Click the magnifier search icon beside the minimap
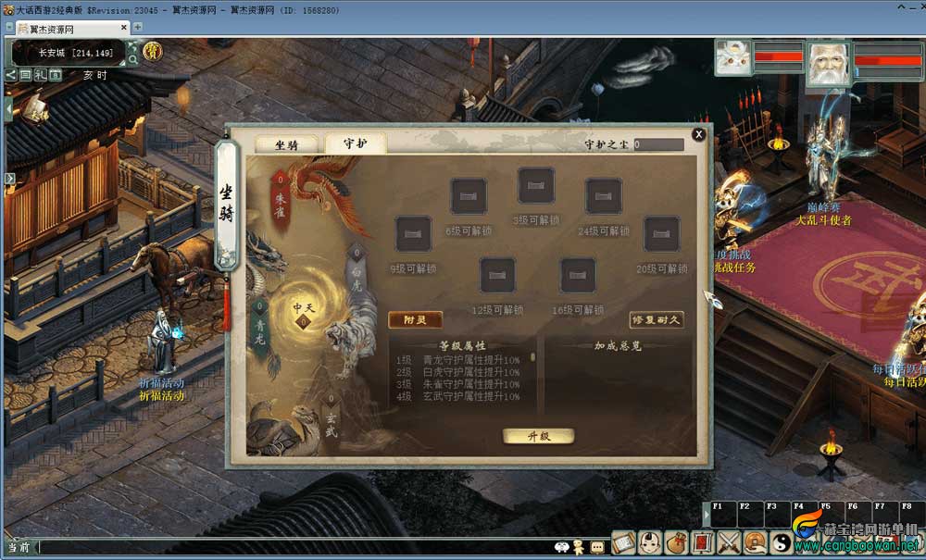 pos(132,59)
